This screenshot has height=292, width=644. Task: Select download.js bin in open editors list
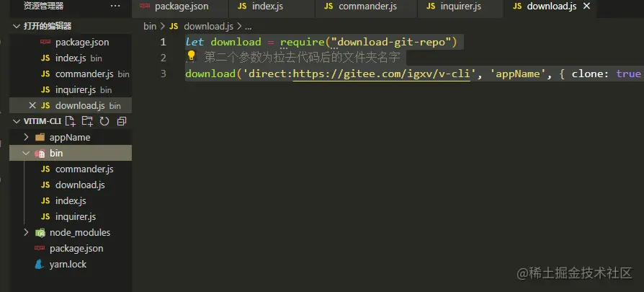point(71,106)
